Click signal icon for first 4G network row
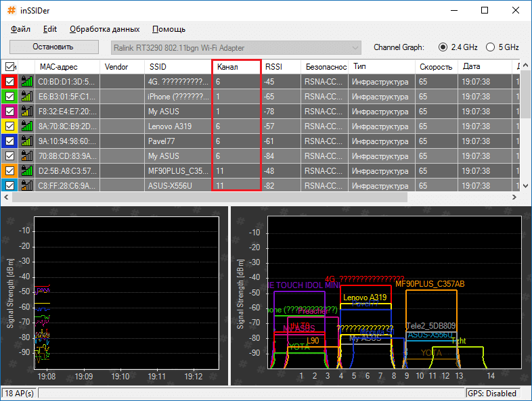This screenshot has height=401, width=532. tap(27, 82)
